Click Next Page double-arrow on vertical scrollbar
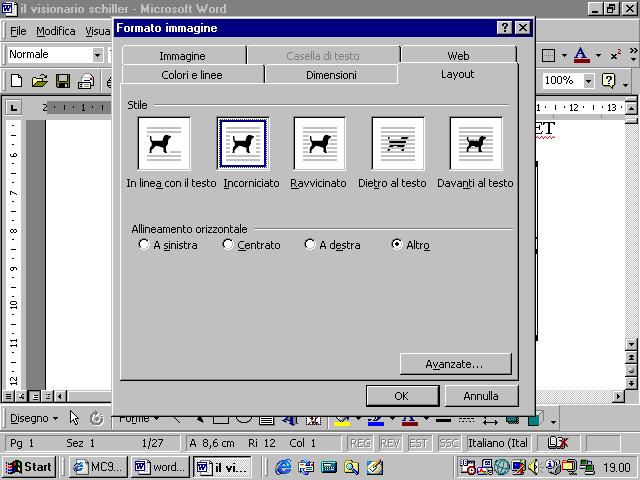640x480 pixels. coord(631,383)
